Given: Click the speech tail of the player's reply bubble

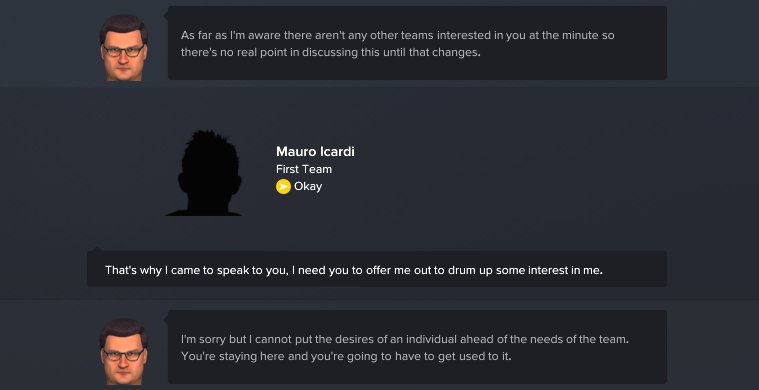Looking at the screenshot, I should pyautogui.click(x=97, y=249).
